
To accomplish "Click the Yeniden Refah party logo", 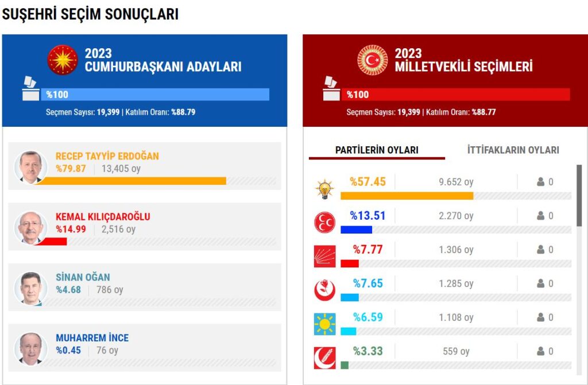I will coord(325,358).
